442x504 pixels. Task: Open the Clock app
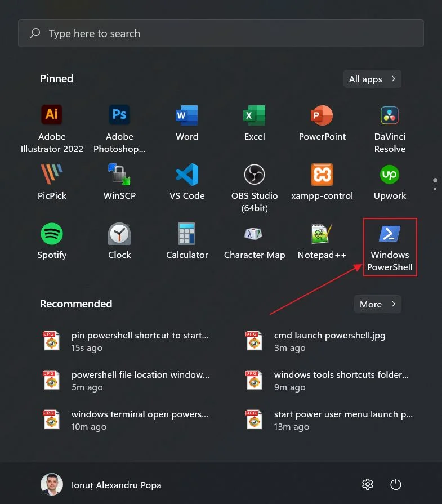click(x=119, y=241)
